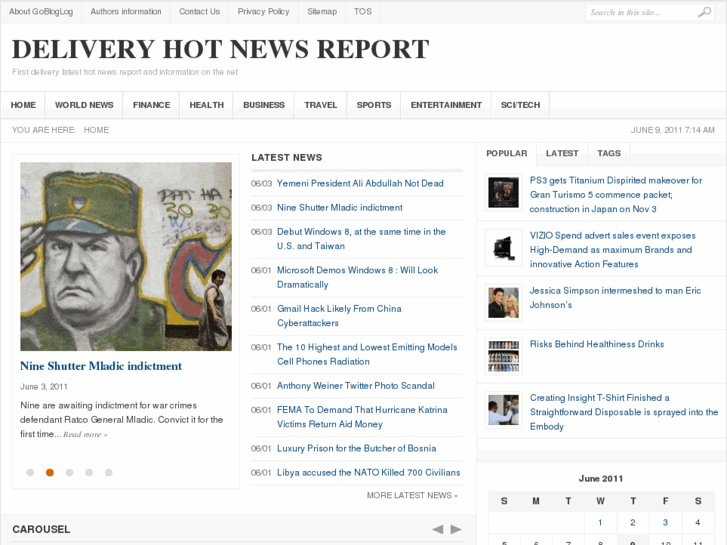727x545 pixels.
Task: Open Nine Shutter Mladic indictment in Latest News
Action: pos(339,207)
